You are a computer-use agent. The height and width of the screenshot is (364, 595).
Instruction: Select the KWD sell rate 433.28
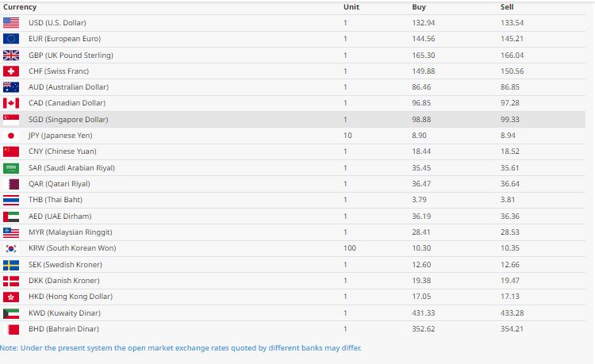click(x=512, y=313)
